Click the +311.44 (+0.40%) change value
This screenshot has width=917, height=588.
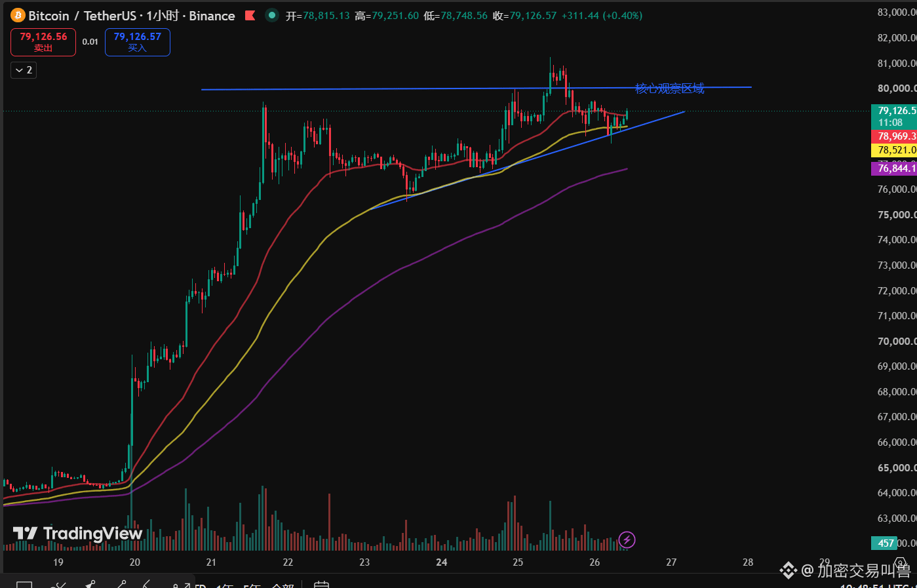pos(602,16)
